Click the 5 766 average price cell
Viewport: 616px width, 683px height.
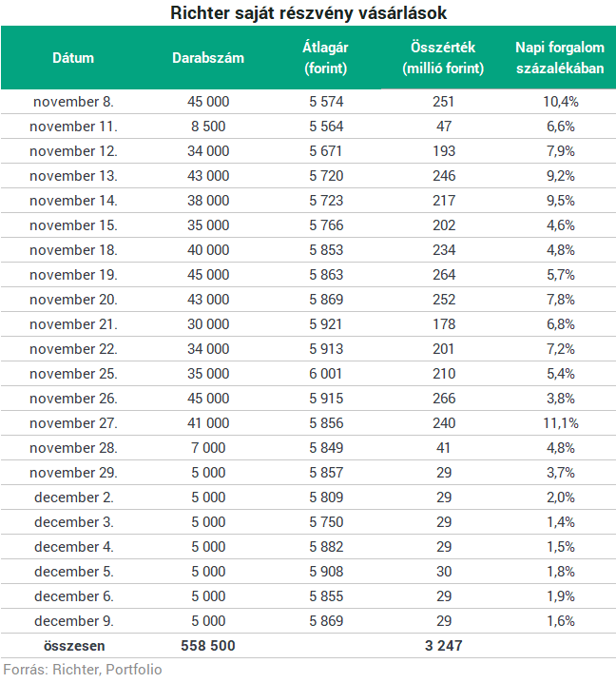tap(326, 225)
